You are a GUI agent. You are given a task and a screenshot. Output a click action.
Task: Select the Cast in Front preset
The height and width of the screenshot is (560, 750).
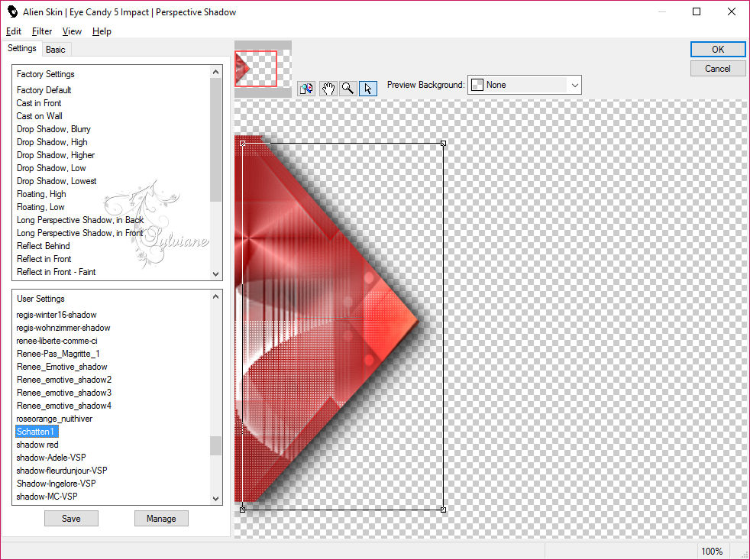click(x=39, y=103)
